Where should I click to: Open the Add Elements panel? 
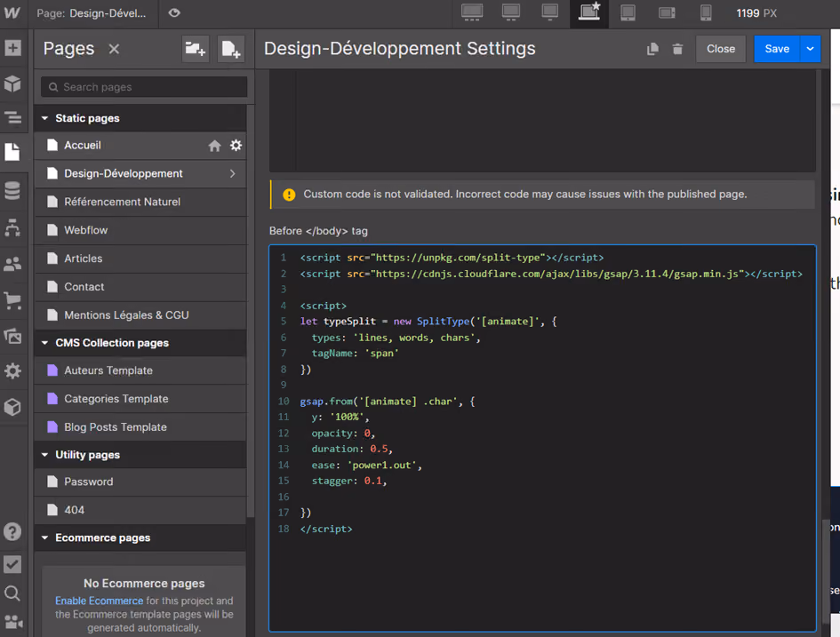[12, 48]
